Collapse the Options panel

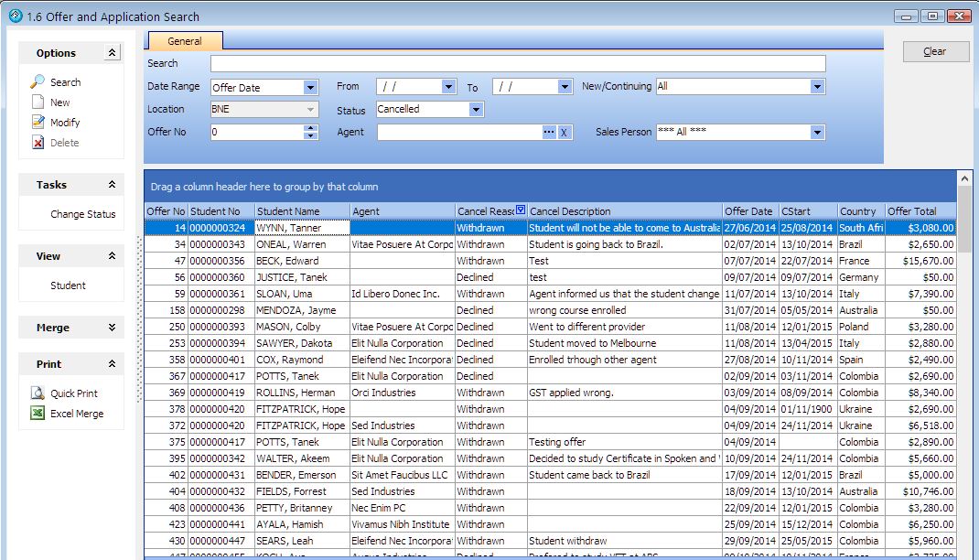pyautogui.click(x=113, y=53)
